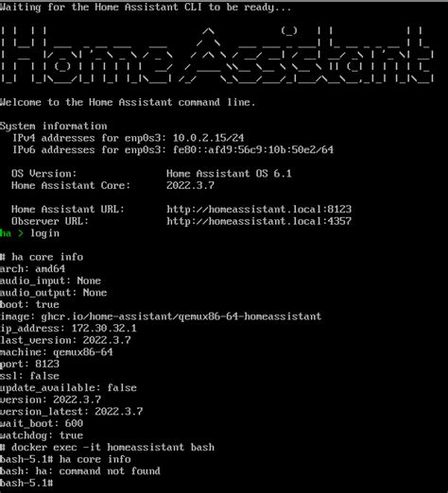
Task: Click the machine: qemux86-64 line
Action: [57, 352]
